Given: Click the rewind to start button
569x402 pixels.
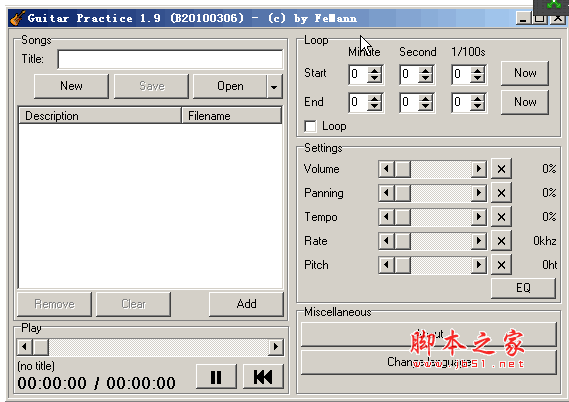Looking at the screenshot, I should 263,377.
